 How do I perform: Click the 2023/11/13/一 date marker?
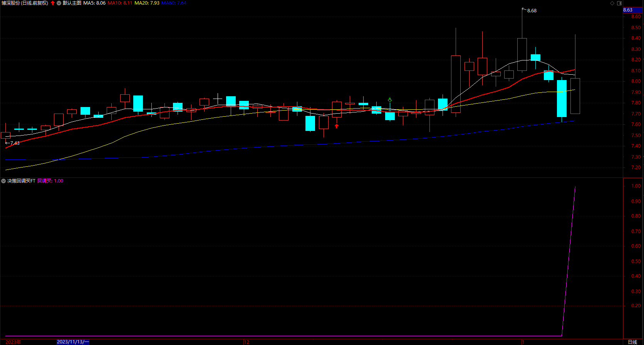[x=73, y=342]
